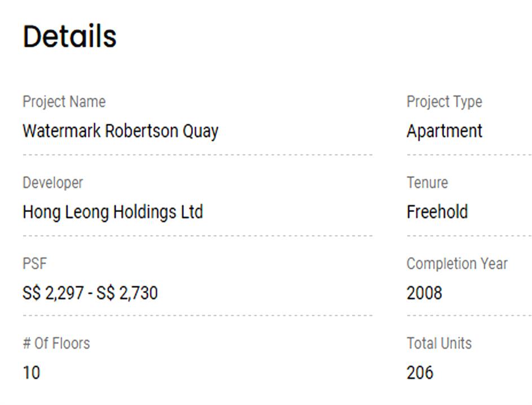Click the Completion Year label
532x405 pixels.
coord(457,264)
